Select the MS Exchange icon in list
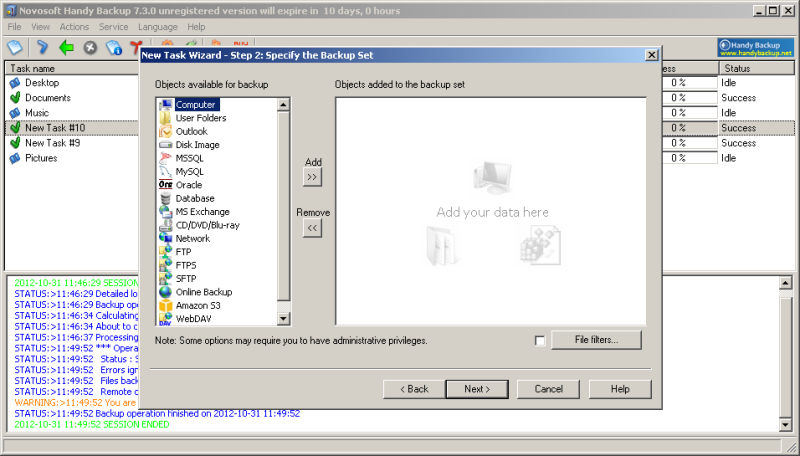 tap(165, 212)
